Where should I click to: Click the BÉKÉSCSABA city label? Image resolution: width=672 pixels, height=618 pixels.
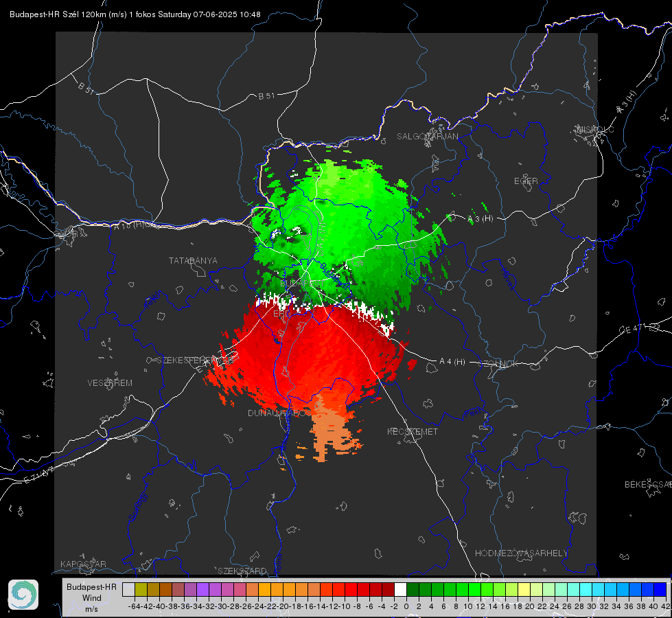click(x=648, y=485)
